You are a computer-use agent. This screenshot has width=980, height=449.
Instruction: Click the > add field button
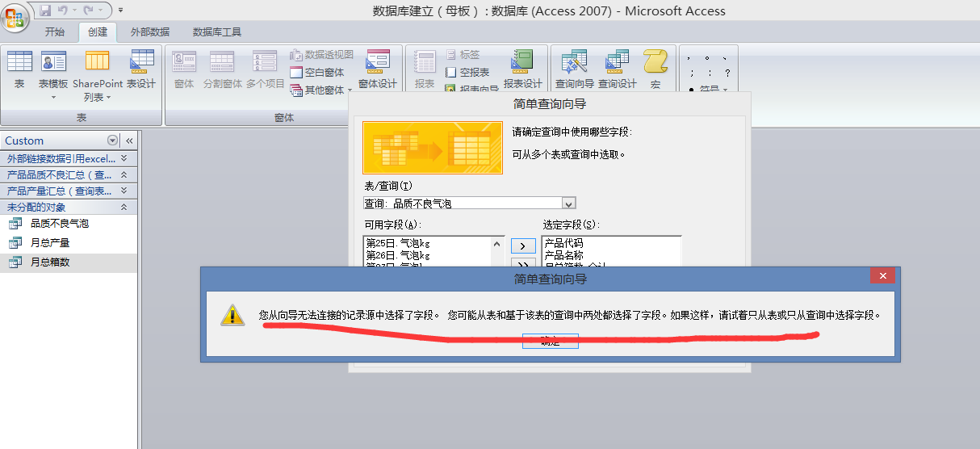523,245
